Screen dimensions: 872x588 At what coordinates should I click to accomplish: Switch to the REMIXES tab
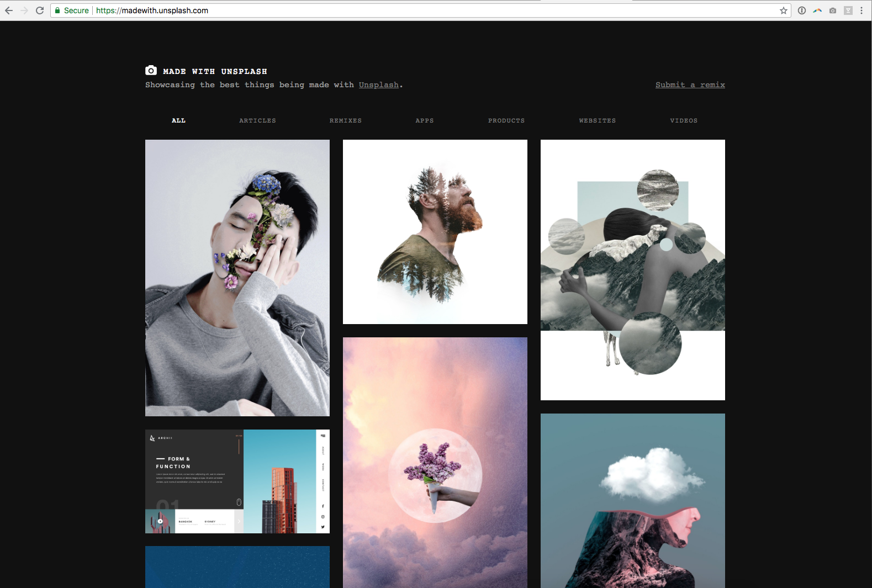tap(346, 120)
